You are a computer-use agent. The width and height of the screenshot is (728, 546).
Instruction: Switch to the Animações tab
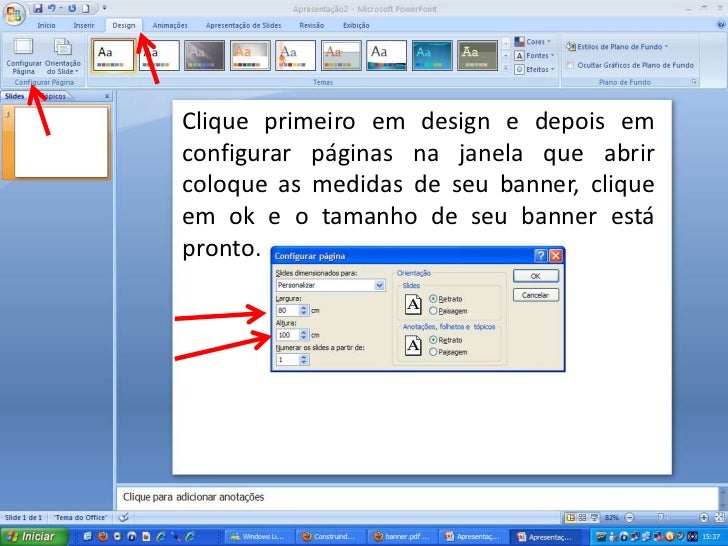[170, 26]
